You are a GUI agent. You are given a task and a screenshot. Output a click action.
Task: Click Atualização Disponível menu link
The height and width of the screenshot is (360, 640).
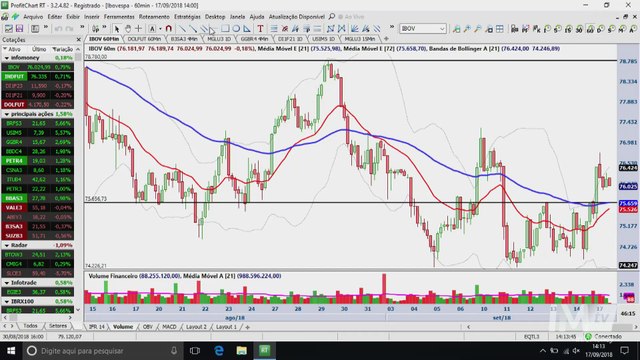[x=297, y=17]
